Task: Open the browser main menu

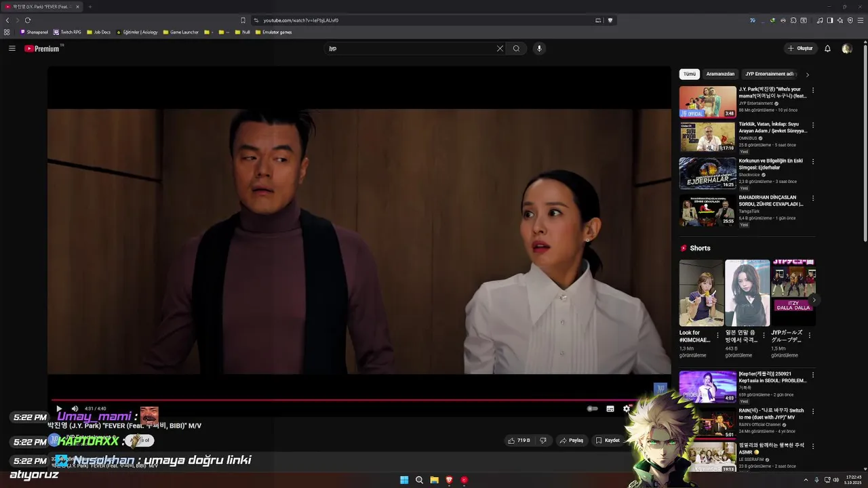Action: (x=861, y=20)
